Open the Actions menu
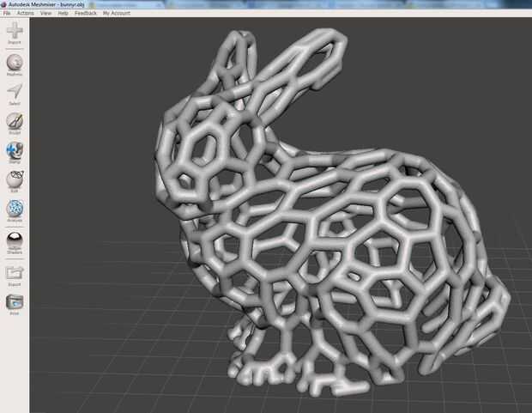Image resolution: width=532 pixels, height=413 pixels. tap(26, 13)
